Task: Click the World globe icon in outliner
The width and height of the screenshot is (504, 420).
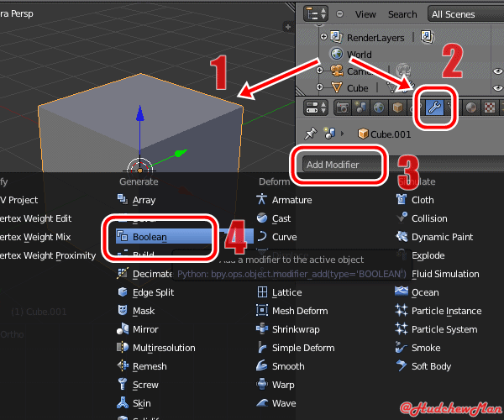Action: click(x=337, y=54)
